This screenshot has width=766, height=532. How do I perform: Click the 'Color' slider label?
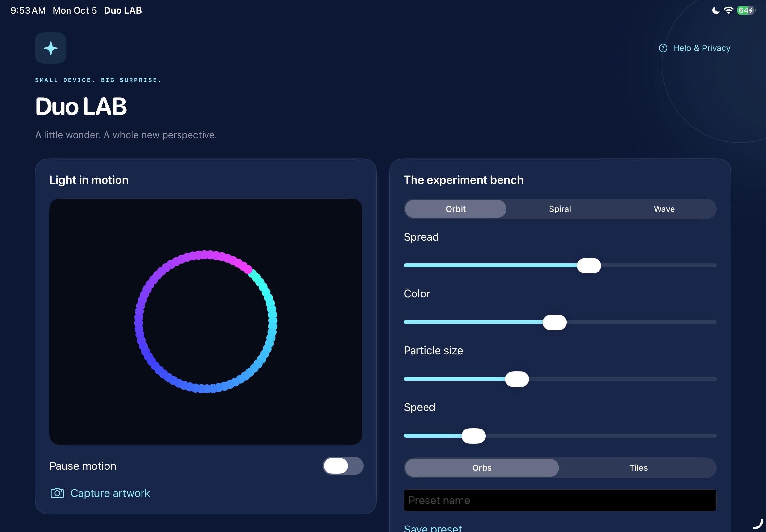(x=417, y=294)
